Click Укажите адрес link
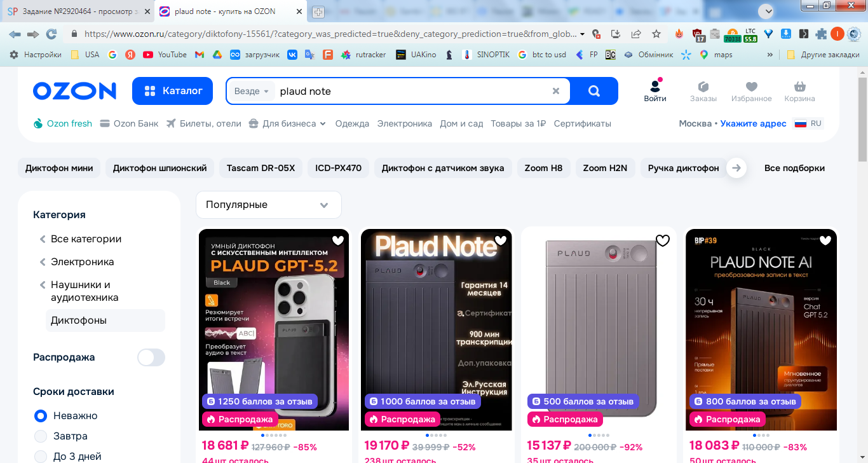This screenshot has width=868, height=463. tap(754, 123)
